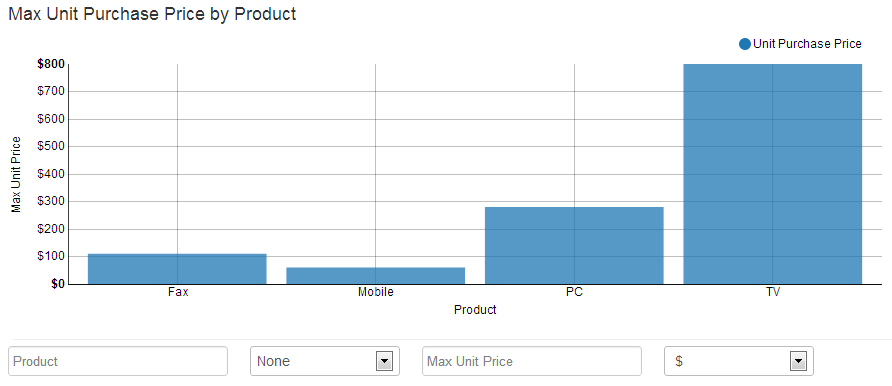Viewport: 892px width, 386px height.
Task: Select the TV bar in chart
Action: point(773,174)
